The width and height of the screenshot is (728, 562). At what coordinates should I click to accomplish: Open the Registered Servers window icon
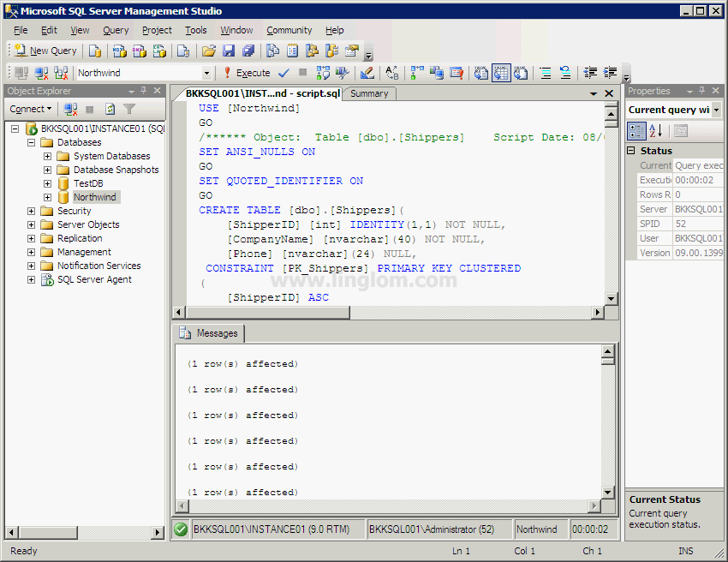pyautogui.click(x=272, y=51)
